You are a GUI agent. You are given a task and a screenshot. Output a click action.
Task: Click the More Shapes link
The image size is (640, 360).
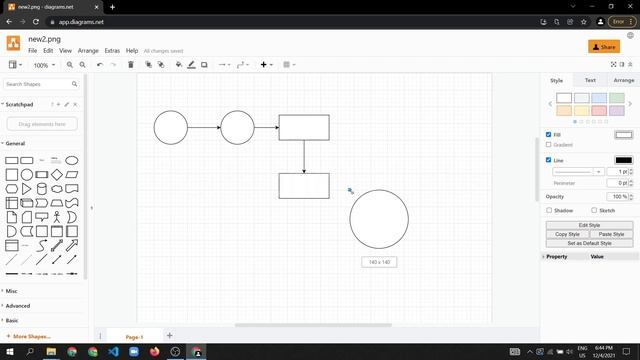[x=28, y=336]
